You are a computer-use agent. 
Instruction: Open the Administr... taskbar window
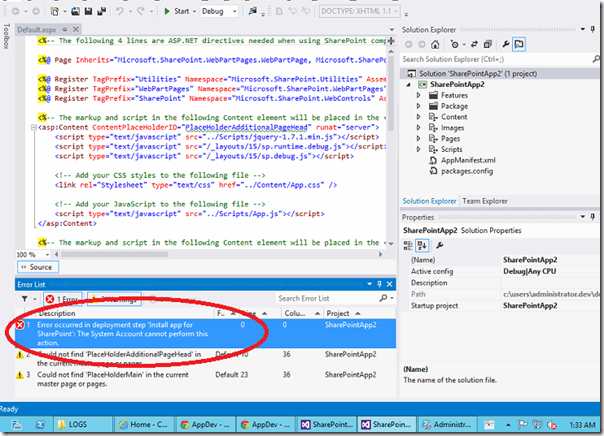pos(447,424)
